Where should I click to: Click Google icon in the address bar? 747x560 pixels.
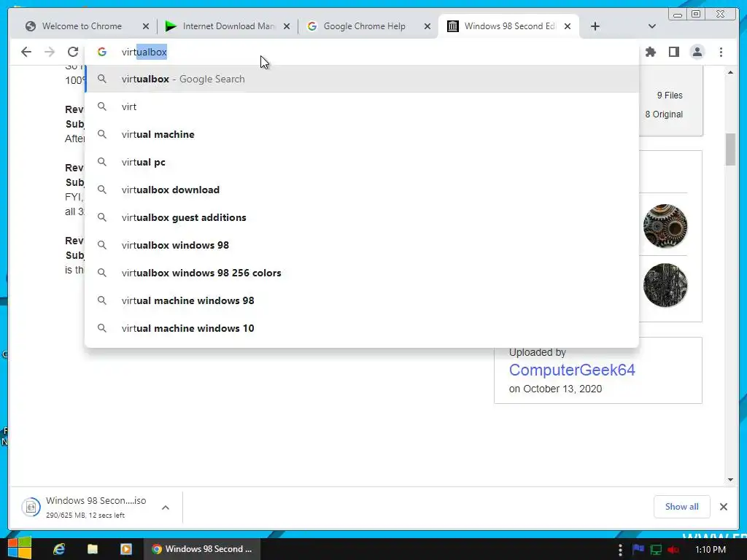(102, 52)
